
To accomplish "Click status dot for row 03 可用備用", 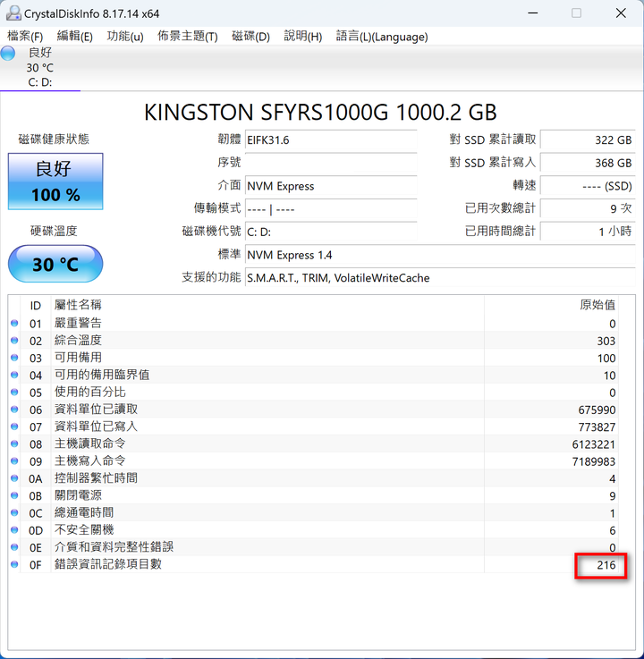I will (x=14, y=358).
